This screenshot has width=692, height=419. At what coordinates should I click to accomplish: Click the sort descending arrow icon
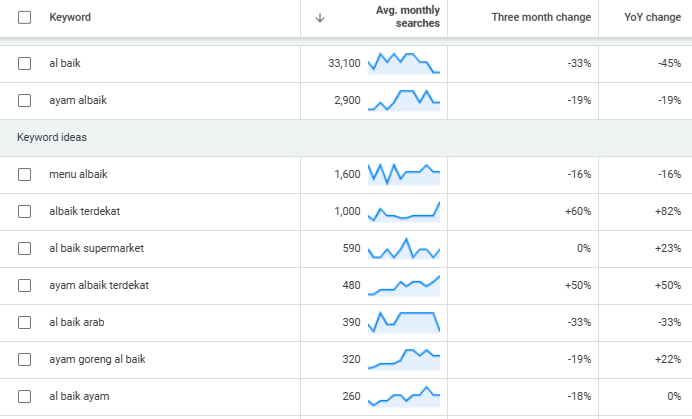(320, 17)
